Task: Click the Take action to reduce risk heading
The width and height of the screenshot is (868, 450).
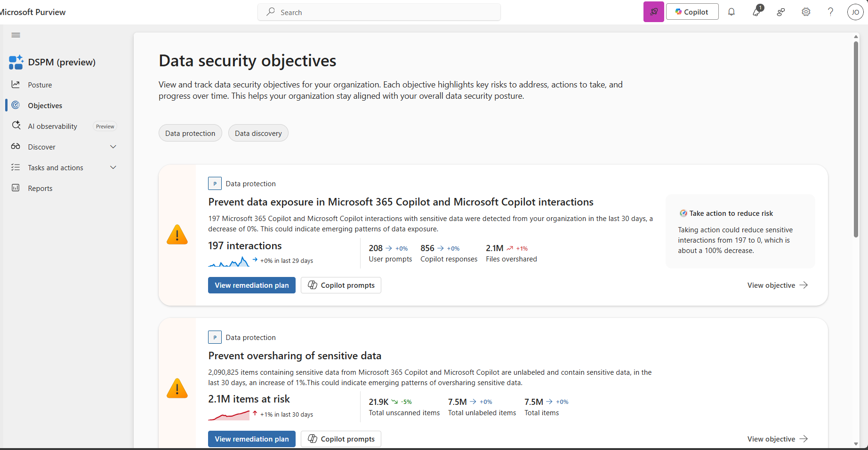Action: pos(731,213)
